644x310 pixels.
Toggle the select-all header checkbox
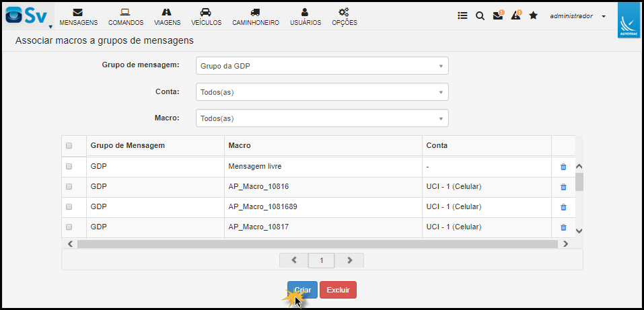click(x=69, y=145)
